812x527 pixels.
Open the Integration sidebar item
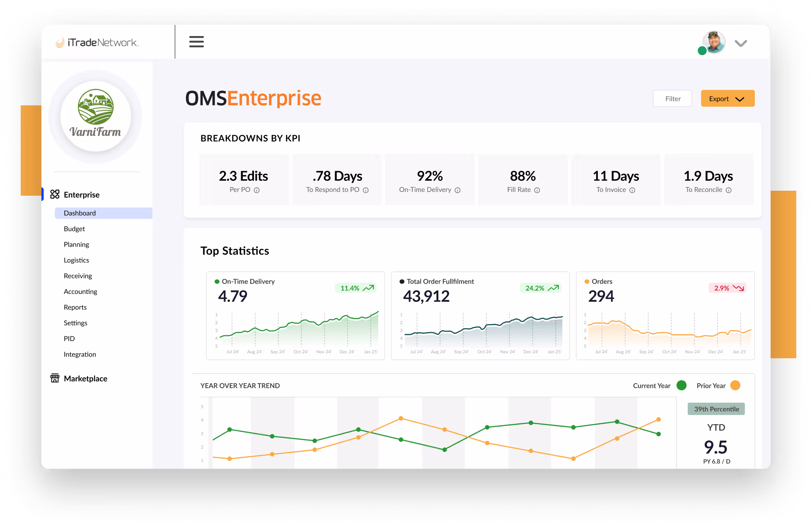(80, 355)
